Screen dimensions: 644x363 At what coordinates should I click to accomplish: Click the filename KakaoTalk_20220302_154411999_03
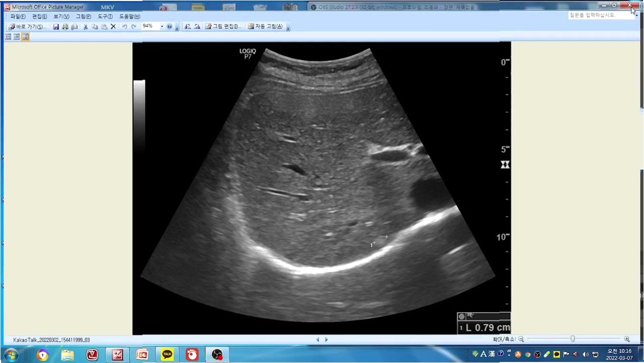pyautogui.click(x=52, y=340)
